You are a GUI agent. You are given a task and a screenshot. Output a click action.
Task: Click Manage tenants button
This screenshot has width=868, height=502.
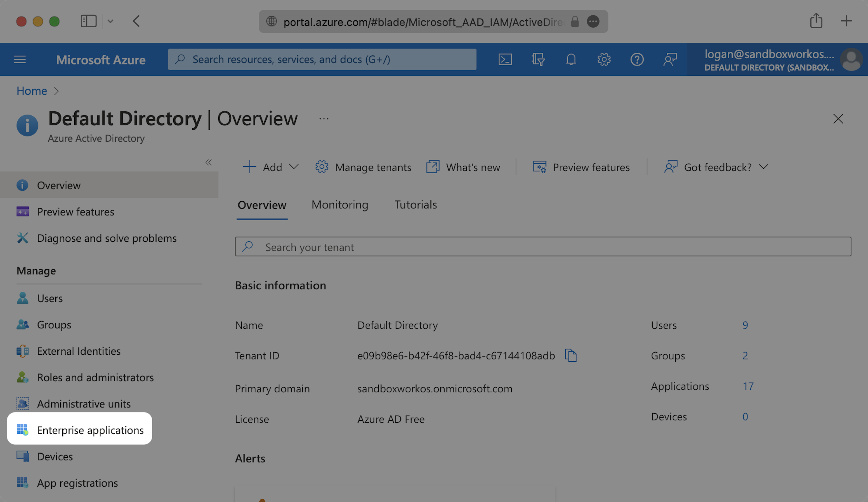tap(363, 167)
